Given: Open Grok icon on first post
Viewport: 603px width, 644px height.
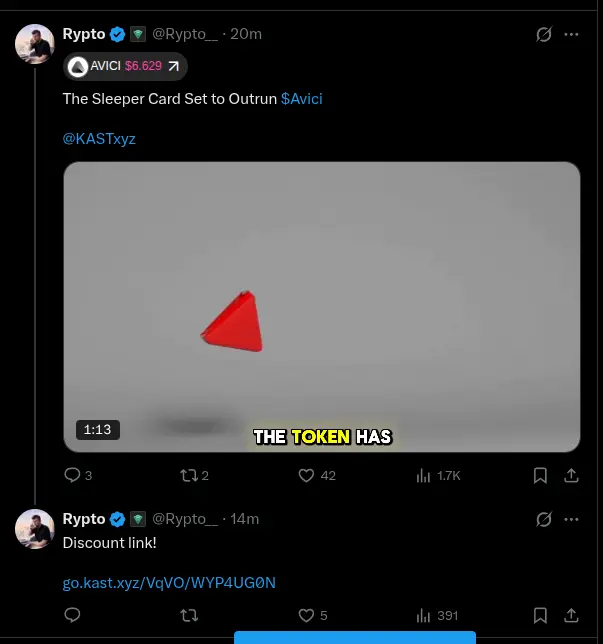Looking at the screenshot, I should pos(544,34).
